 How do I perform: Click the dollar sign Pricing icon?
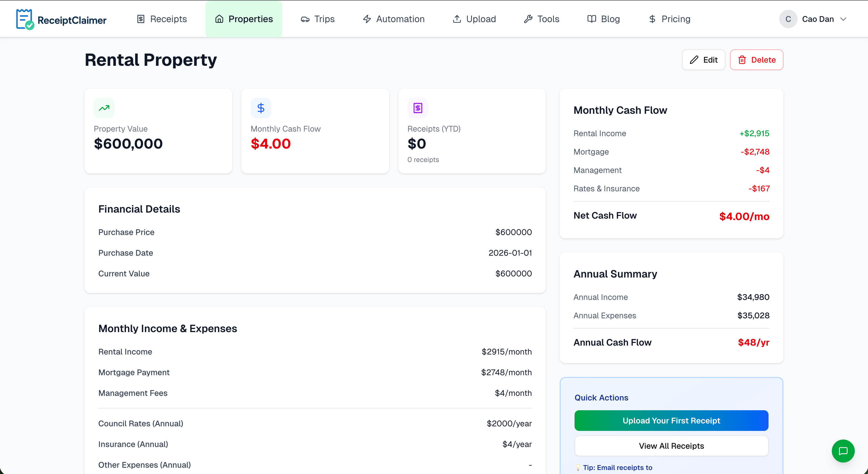pos(652,19)
